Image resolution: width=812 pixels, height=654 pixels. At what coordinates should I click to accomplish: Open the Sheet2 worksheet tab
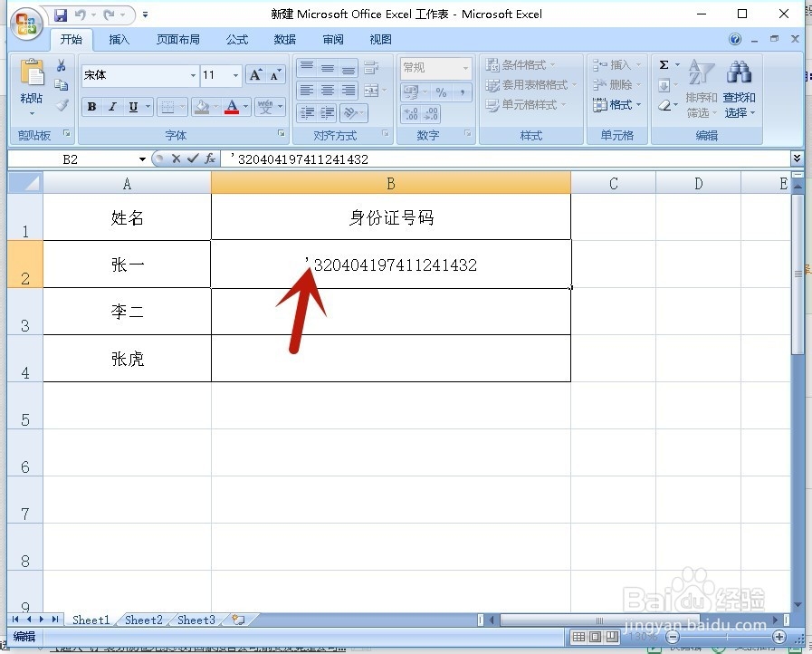click(143, 620)
